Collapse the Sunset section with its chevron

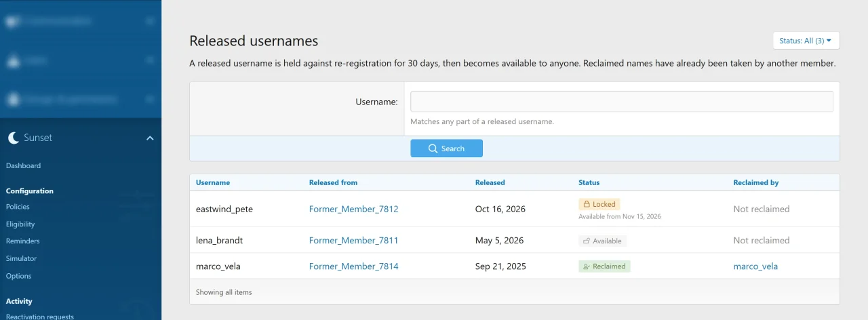pos(150,138)
